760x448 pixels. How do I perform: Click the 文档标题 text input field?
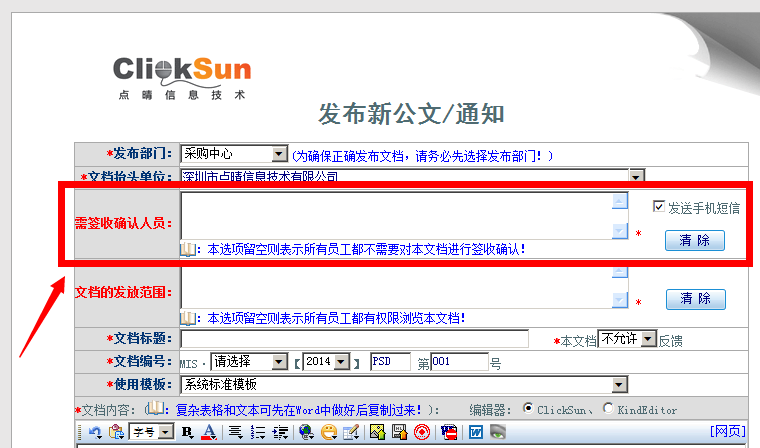click(354, 339)
